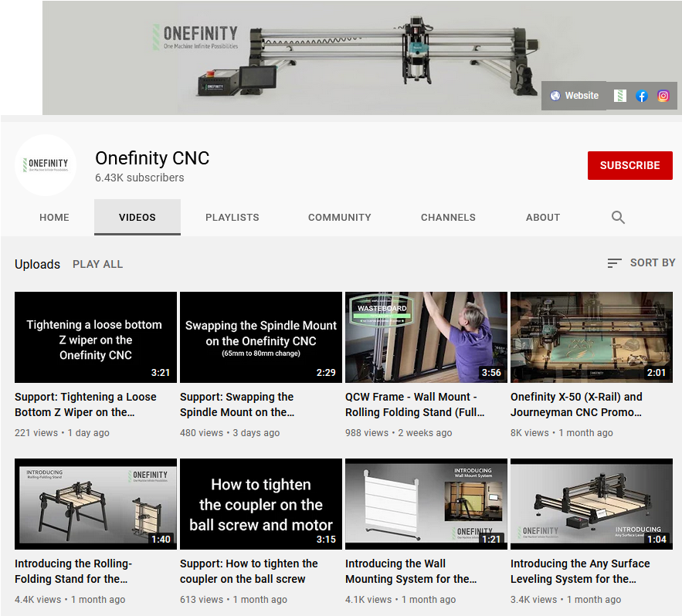Click title Introducing the Any Surface Leveling System
This screenshot has width=682, height=616.
[580, 571]
